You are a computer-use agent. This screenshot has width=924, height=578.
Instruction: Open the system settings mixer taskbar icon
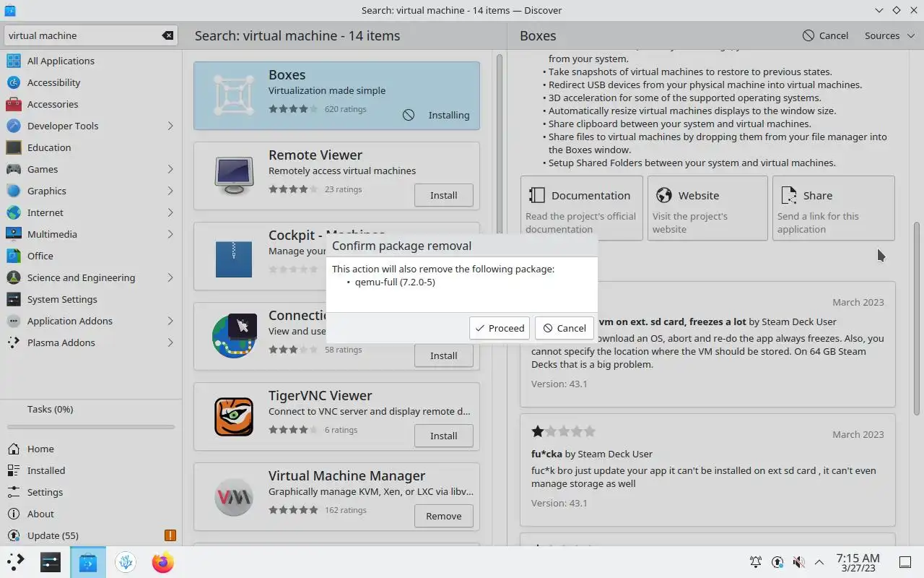click(x=51, y=561)
